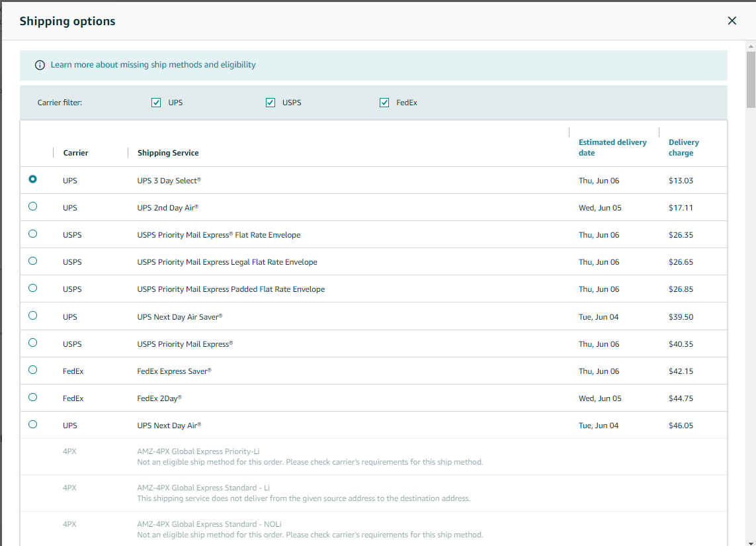
Task: Click the $26.65 delivery charge
Action: 681,262
